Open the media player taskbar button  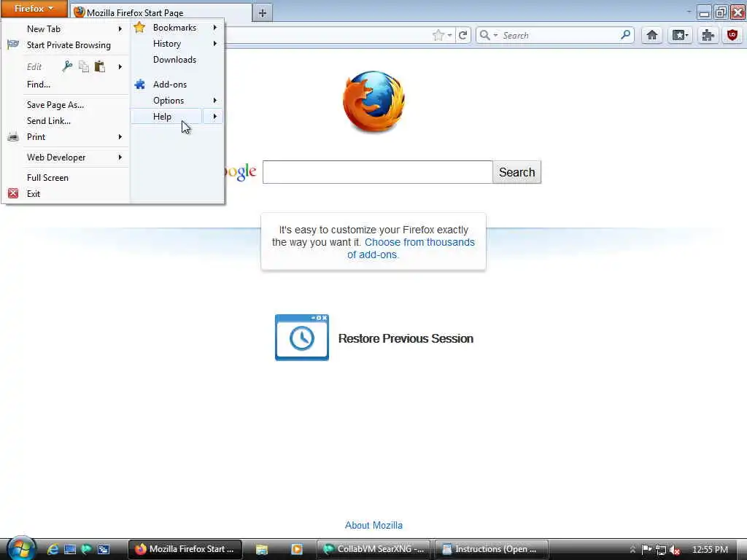click(x=297, y=549)
